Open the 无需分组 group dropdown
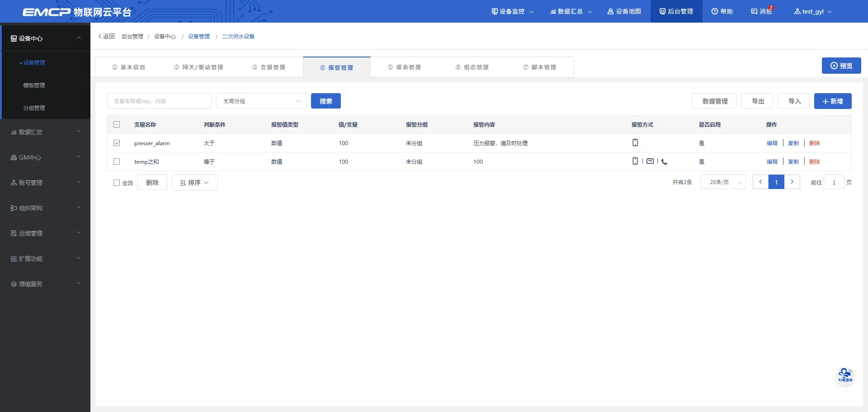Image resolution: width=868 pixels, height=412 pixels. pos(261,101)
